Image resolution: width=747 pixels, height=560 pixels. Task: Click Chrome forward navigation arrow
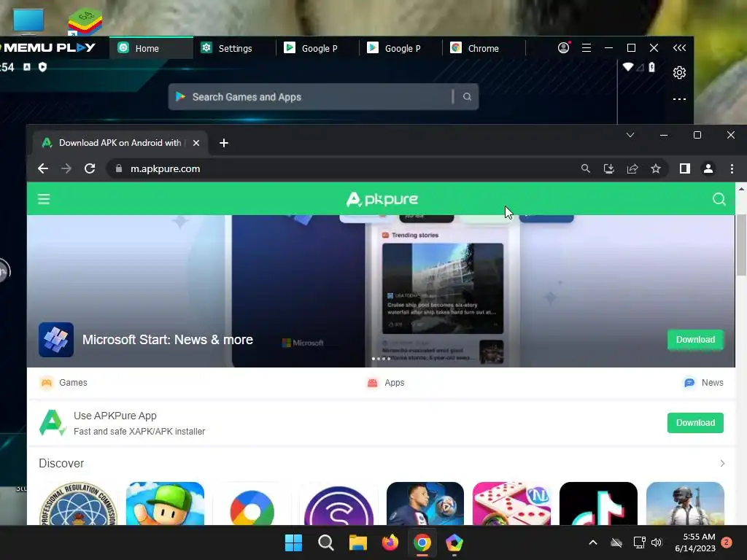pos(66,168)
